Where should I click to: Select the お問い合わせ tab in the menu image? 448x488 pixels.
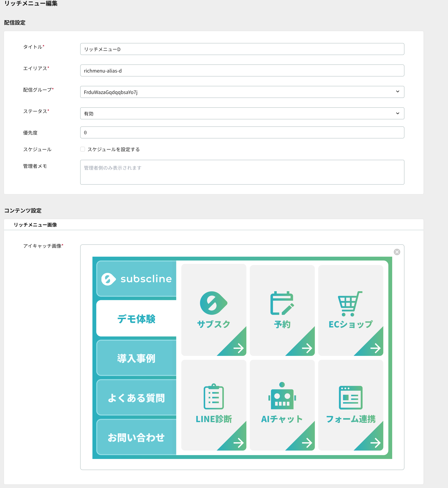click(136, 437)
